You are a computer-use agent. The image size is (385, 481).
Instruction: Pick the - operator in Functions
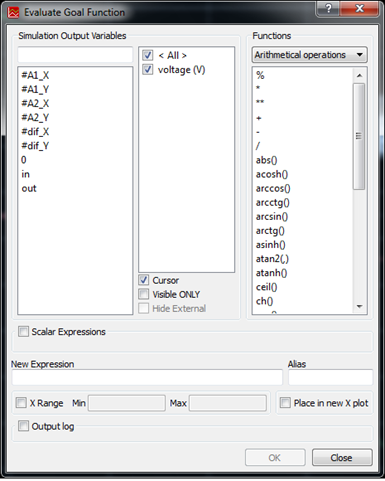[258, 132]
